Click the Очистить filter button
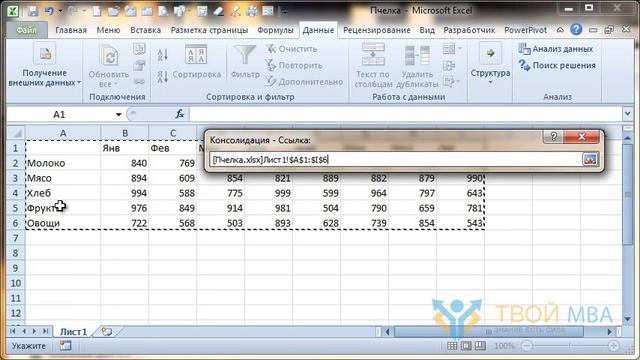The width and height of the screenshot is (640, 360). [291, 49]
